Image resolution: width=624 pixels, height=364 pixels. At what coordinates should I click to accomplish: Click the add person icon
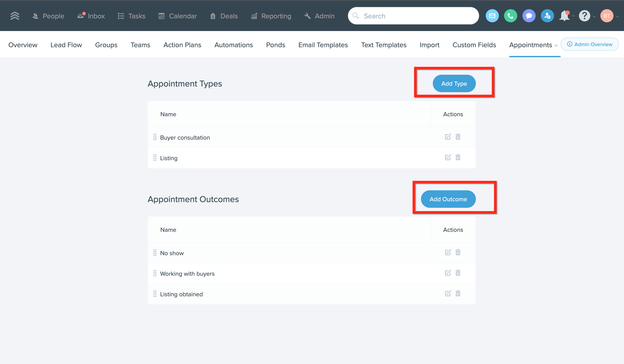tap(547, 16)
